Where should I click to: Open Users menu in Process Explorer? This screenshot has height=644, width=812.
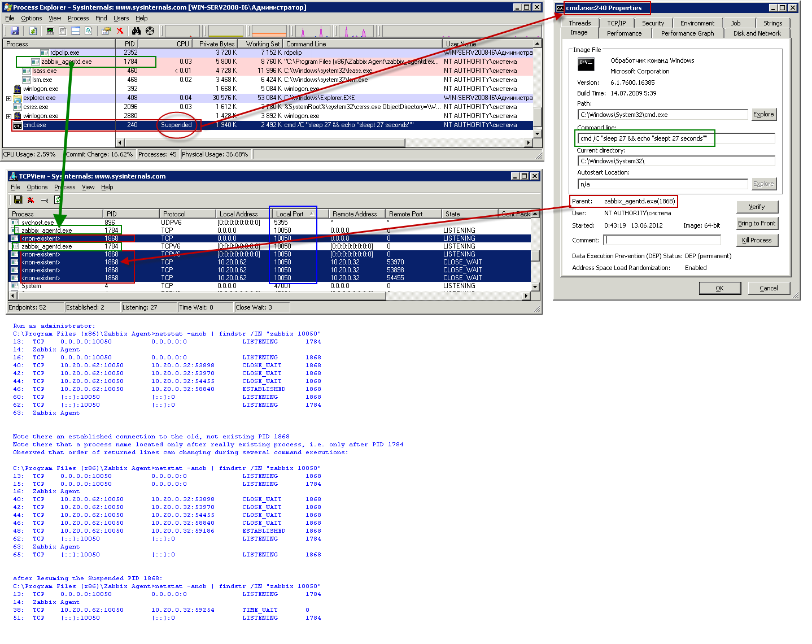(121, 18)
